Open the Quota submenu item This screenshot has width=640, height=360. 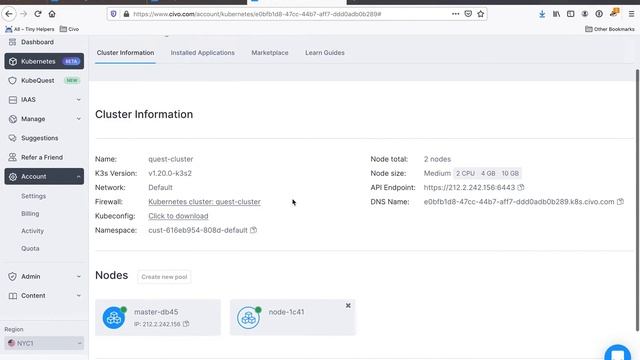coord(30,249)
